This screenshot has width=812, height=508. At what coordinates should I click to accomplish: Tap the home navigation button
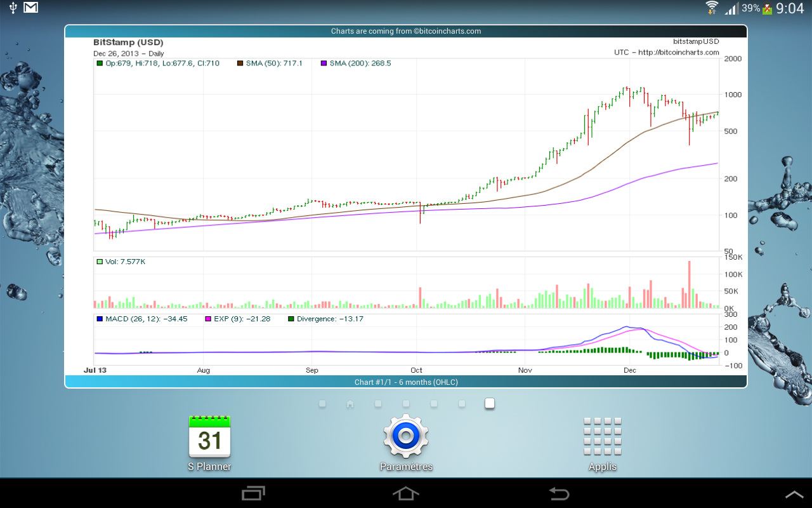(406, 493)
